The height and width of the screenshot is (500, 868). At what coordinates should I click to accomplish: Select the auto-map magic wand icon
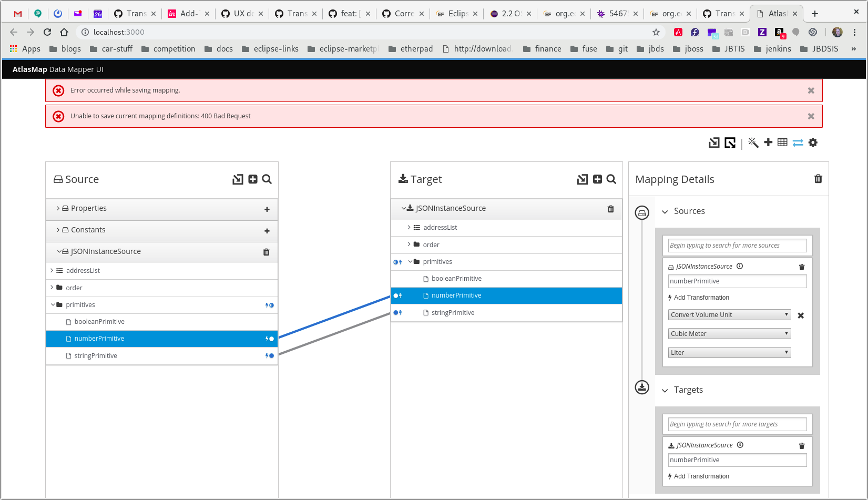(753, 142)
